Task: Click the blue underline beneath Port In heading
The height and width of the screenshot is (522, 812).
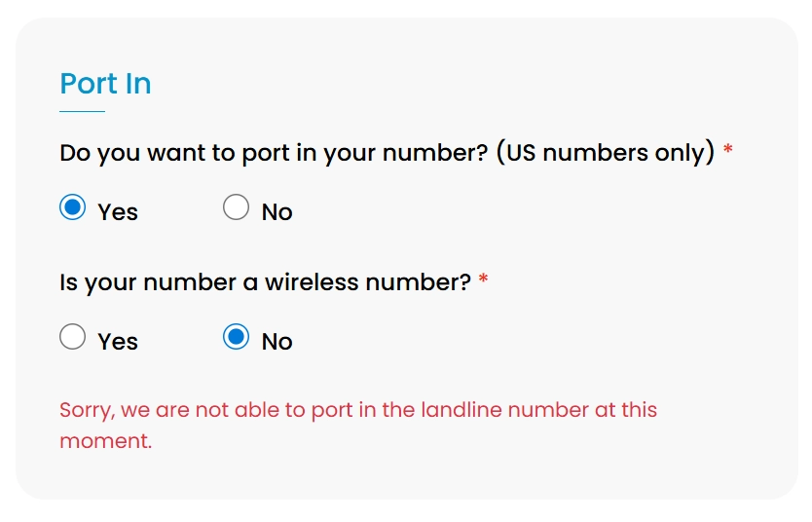Action: pos(82,112)
